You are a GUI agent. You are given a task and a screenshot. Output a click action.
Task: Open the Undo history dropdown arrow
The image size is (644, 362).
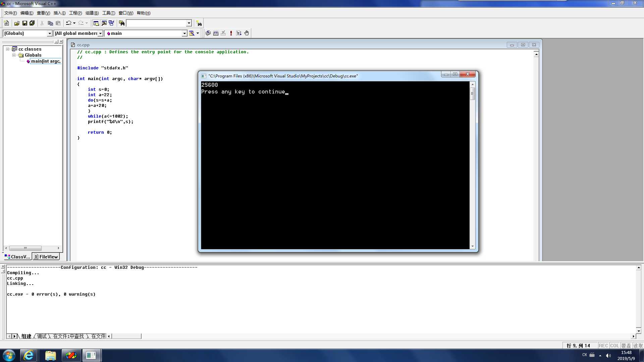coord(74,23)
